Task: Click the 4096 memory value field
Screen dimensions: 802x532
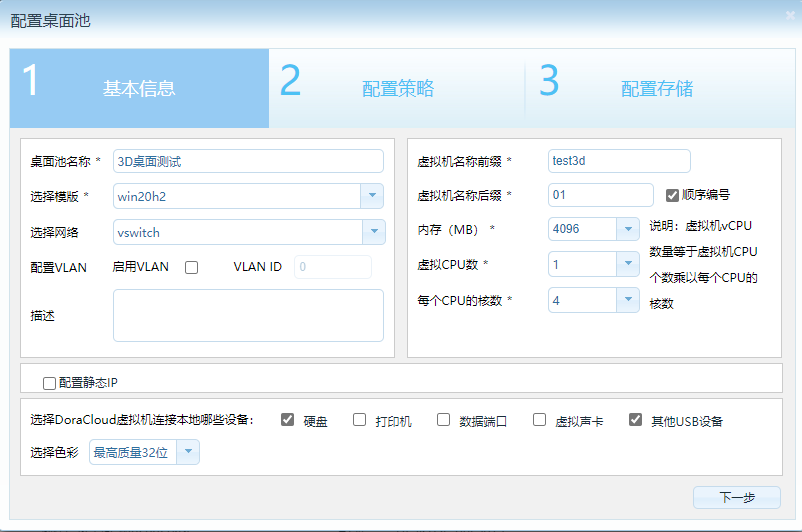Action: click(x=583, y=229)
